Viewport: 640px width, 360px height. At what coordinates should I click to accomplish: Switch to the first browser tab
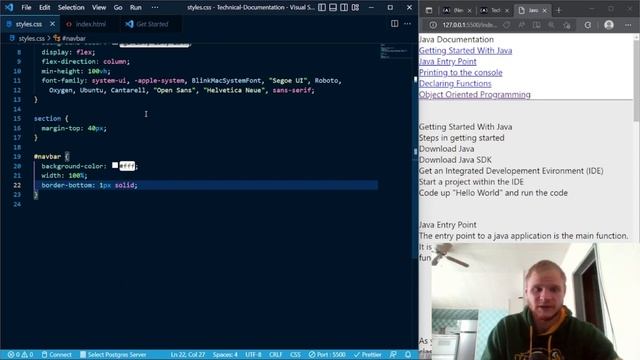point(456,11)
